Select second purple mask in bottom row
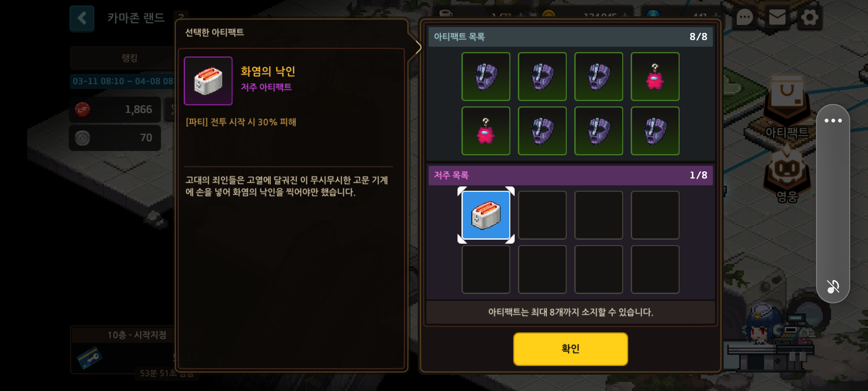The image size is (868, 391). (599, 131)
